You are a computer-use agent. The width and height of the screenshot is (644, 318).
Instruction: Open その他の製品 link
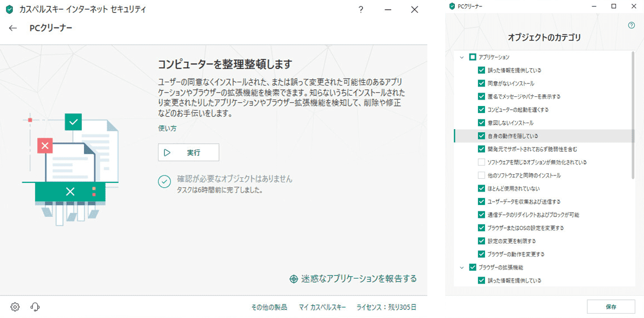click(x=269, y=307)
